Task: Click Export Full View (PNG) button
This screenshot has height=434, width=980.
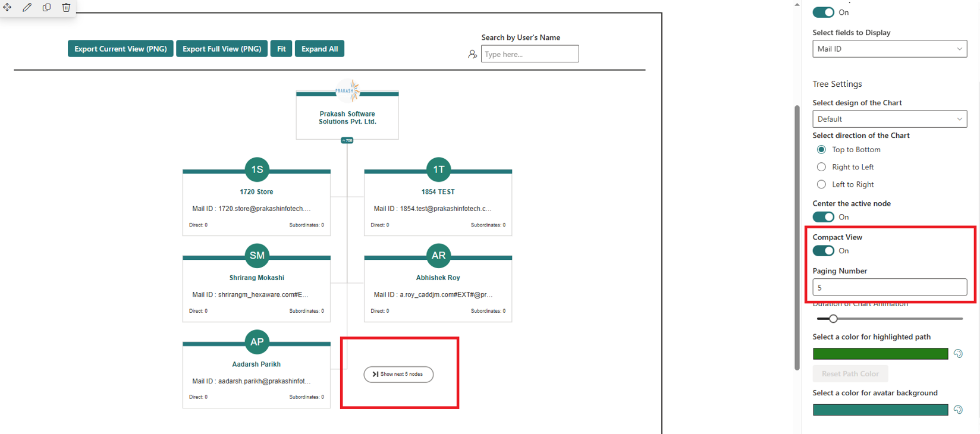Action: pos(222,49)
